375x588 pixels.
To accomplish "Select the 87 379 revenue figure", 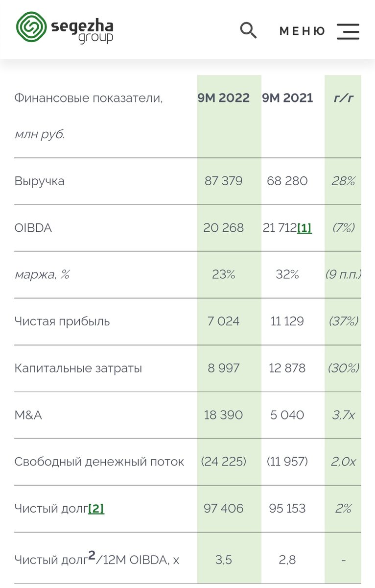I will point(224,181).
